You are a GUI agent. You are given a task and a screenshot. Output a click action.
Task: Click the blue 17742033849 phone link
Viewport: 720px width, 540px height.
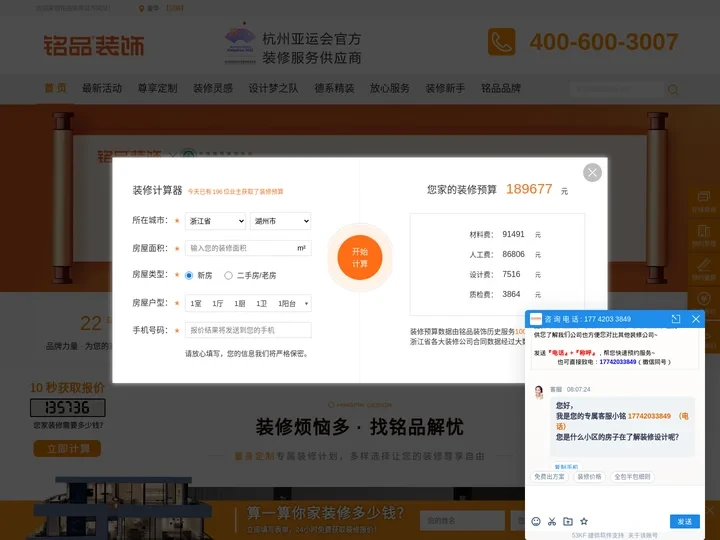(x=618, y=362)
